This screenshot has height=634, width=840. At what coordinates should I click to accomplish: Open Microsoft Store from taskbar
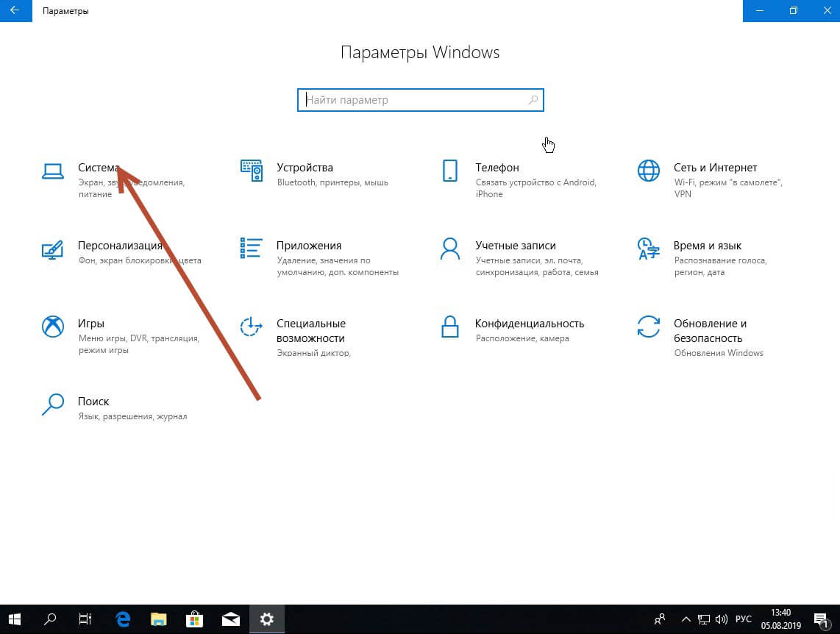click(194, 619)
